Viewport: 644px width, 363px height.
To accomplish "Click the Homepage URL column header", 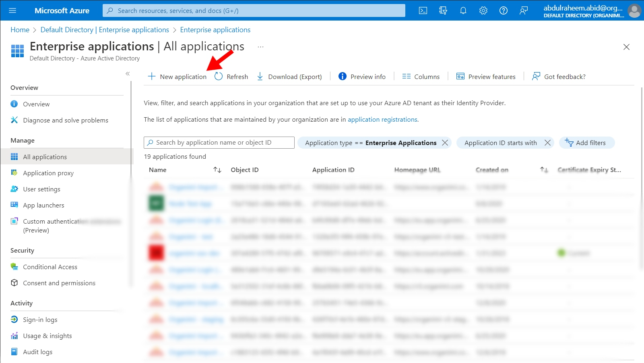I will click(x=417, y=170).
